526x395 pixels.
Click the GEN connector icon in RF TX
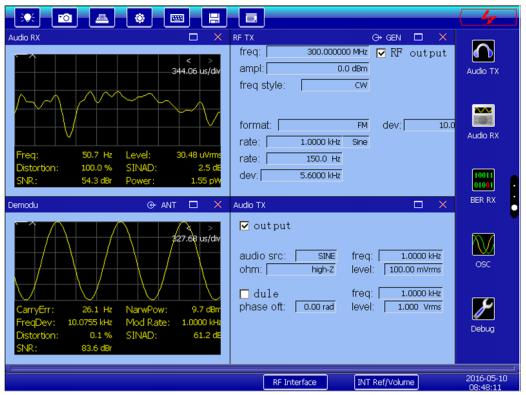377,37
